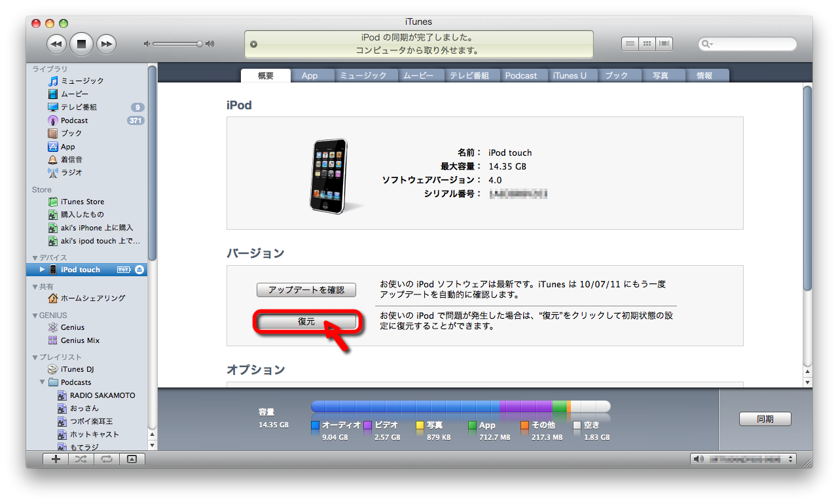Switch to the 情報 tab
The image size is (838, 504).
pos(704,76)
